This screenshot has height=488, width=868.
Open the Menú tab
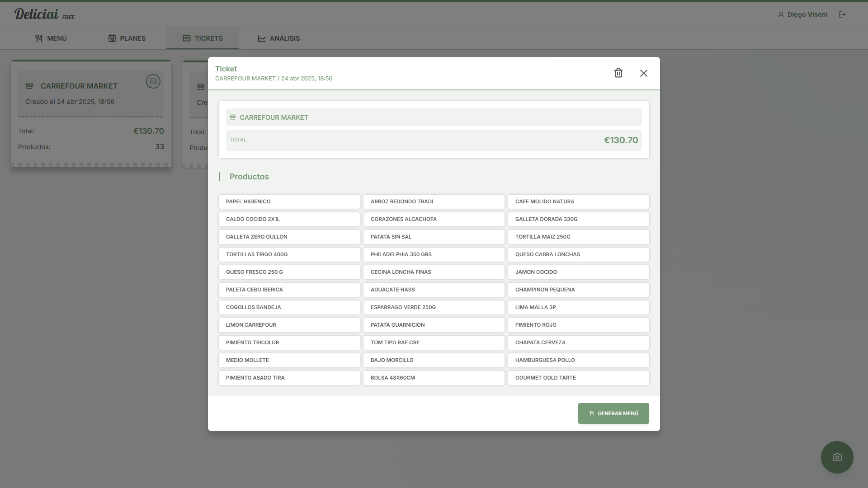tap(51, 38)
